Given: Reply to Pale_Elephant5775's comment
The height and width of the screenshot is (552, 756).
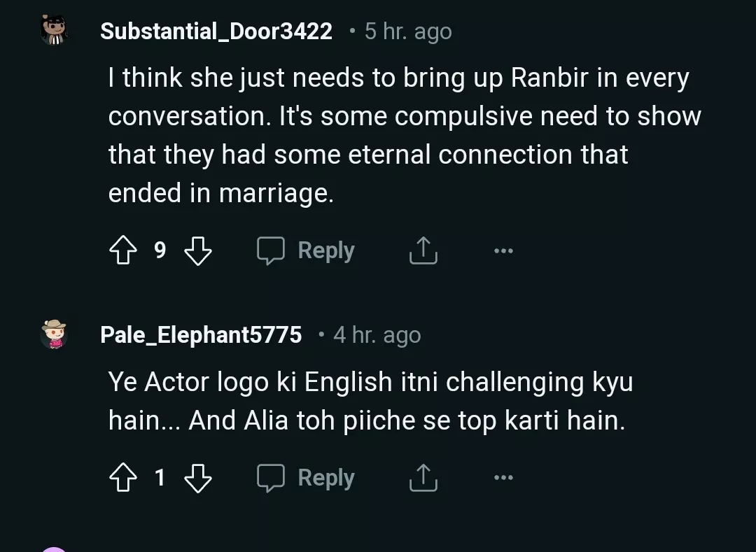Looking at the screenshot, I should (306, 478).
